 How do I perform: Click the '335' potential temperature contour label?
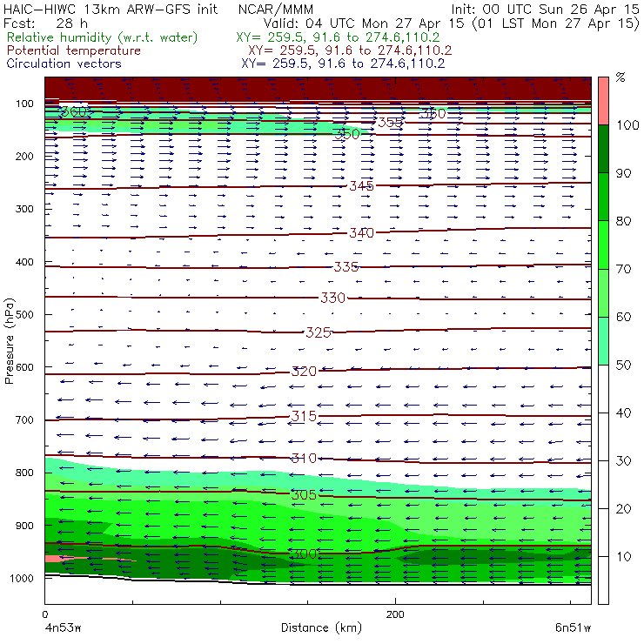pos(345,267)
